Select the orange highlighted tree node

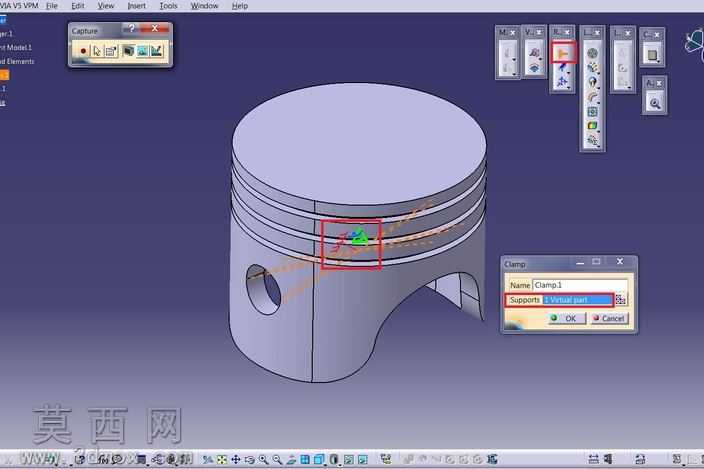(x=4, y=75)
